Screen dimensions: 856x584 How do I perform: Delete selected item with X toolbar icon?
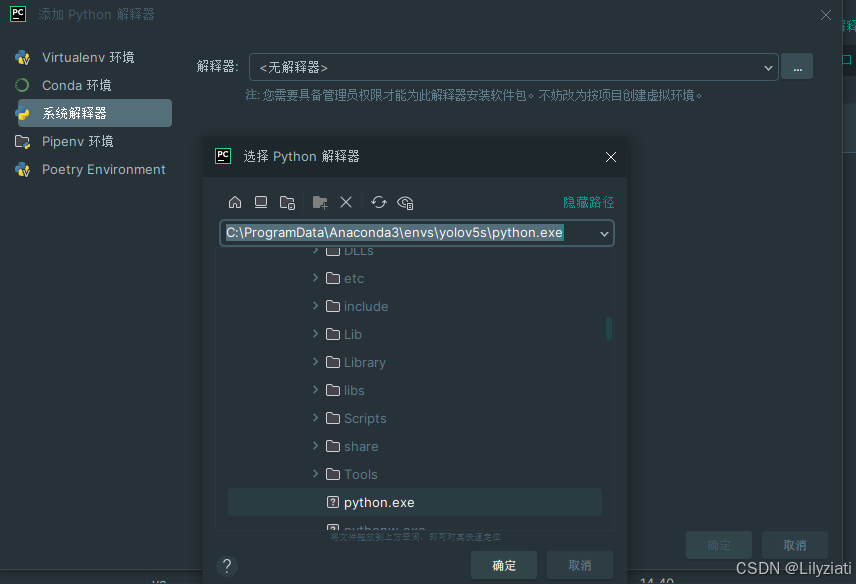tap(346, 202)
